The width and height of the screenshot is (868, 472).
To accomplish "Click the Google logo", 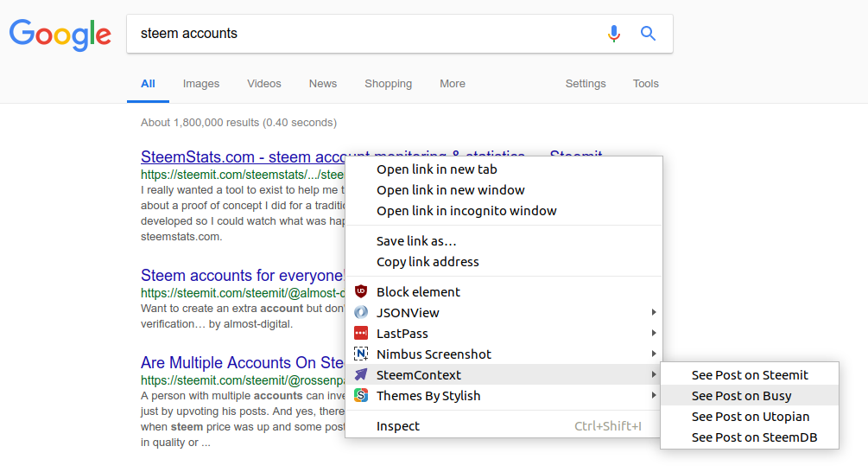I will click(x=60, y=35).
